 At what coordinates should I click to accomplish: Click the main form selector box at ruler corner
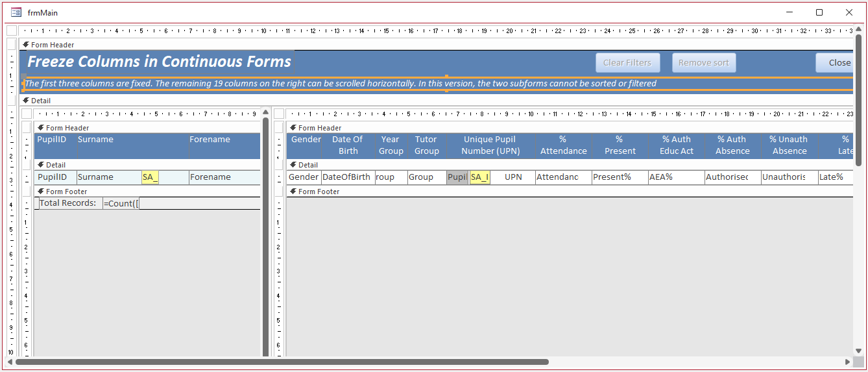(12, 31)
